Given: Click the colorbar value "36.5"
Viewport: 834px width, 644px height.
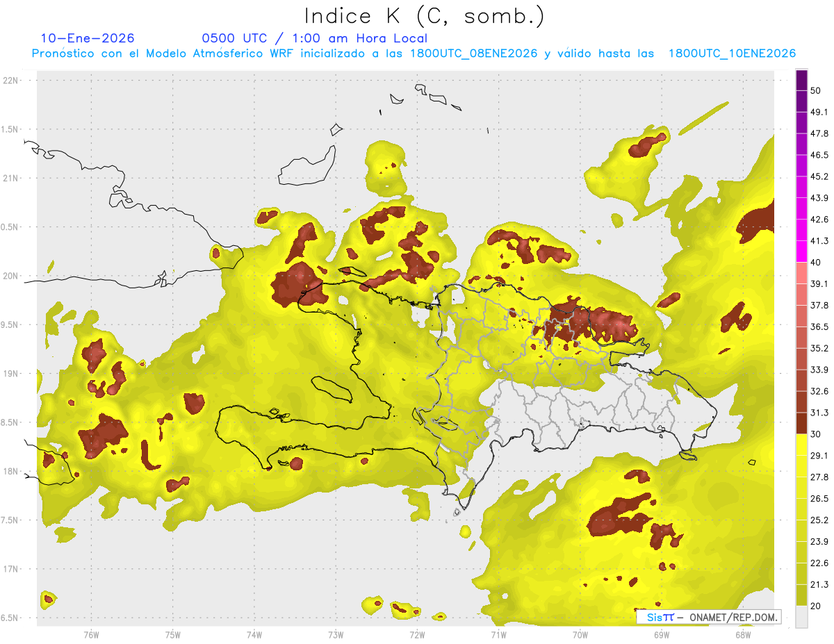Looking at the screenshot, I should (x=819, y=327).
